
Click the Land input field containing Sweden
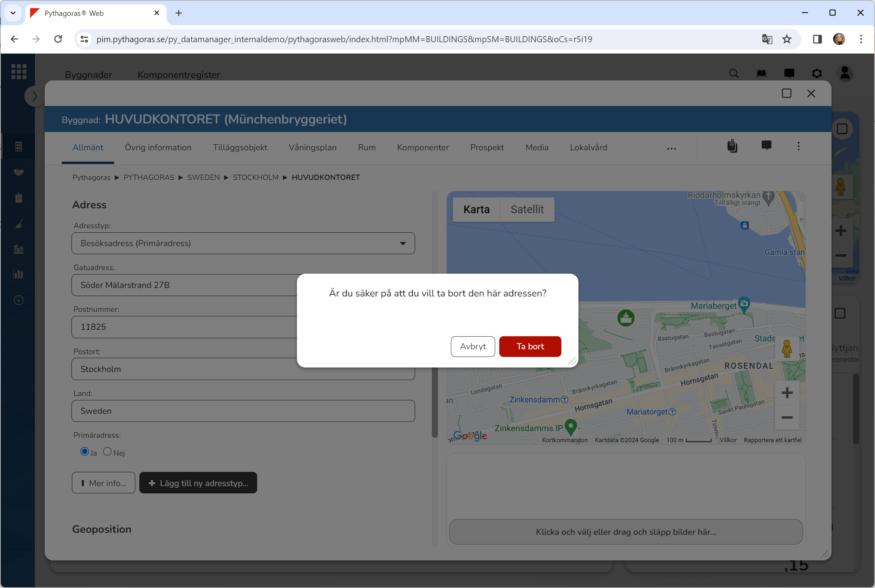click(x=243, y=411)
